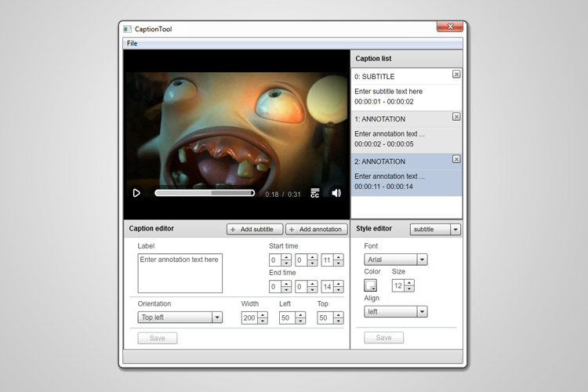Open the Font dropdown showing Arial

(396, 260)
